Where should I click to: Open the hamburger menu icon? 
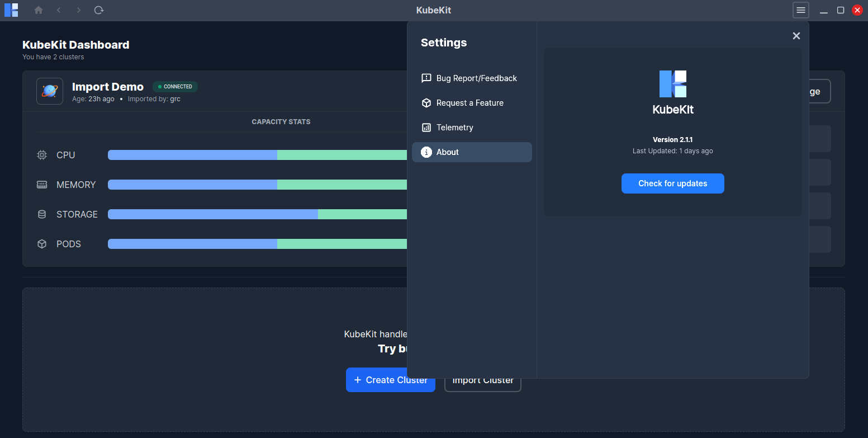(x=800, y=10)
